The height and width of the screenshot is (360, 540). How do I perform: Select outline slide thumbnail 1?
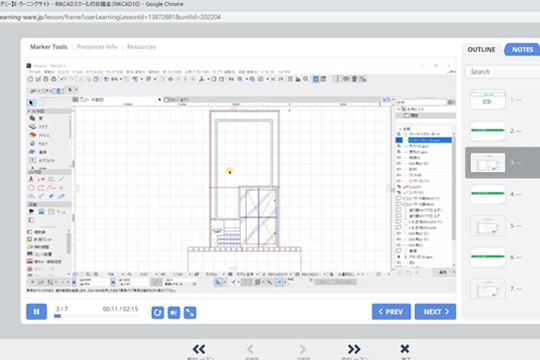(x=488, y=100)
